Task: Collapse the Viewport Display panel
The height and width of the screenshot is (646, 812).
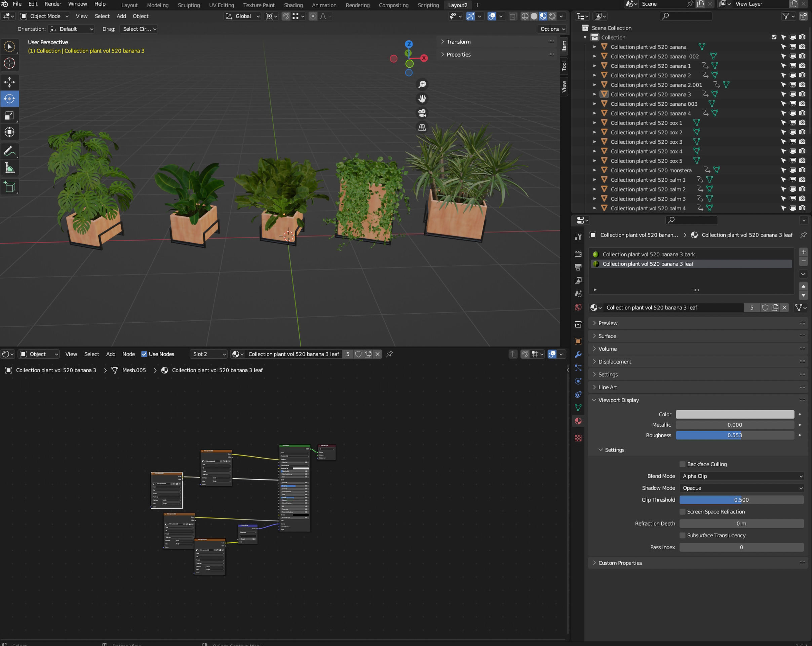Action: [618, 400]
